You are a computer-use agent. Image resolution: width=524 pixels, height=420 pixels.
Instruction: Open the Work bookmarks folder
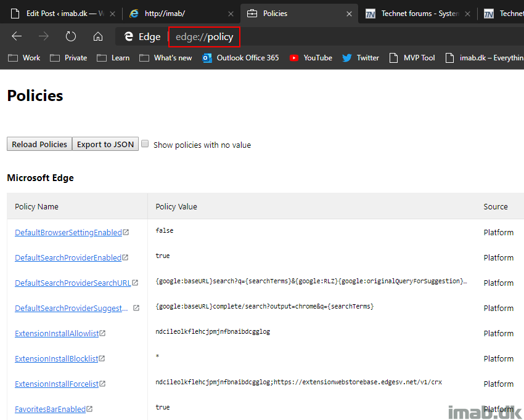click(24, 58)
